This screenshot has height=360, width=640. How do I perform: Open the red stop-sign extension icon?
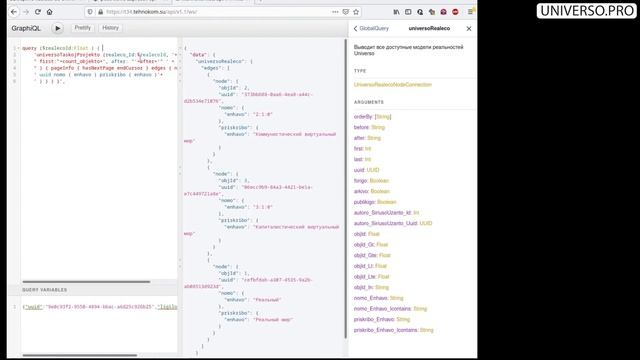[455, 12]
